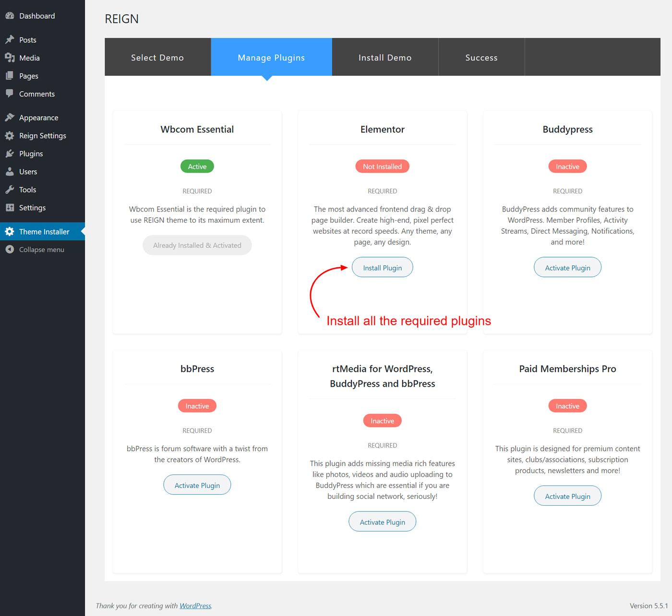The height and width of the screenshot is (616, 672).
Task: Switch to the Success tab
Action: (x=481, y=57)
